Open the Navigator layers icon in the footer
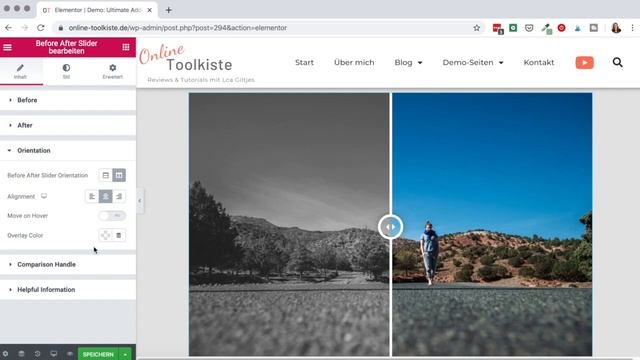640x360 pixels. (x=21, y=354)
